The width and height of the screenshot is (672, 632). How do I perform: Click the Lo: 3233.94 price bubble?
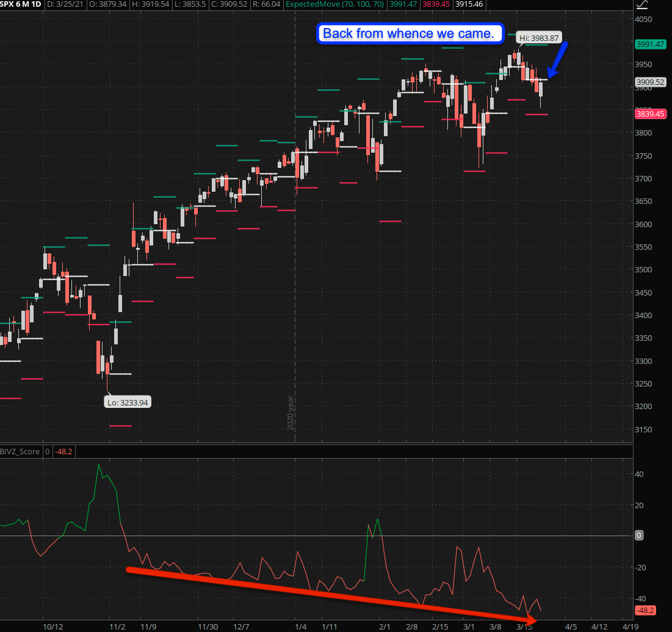(x=128, y=402)
